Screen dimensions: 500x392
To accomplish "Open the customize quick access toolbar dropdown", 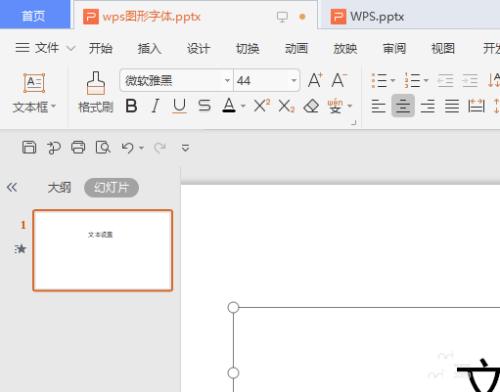I will point(185,148).
